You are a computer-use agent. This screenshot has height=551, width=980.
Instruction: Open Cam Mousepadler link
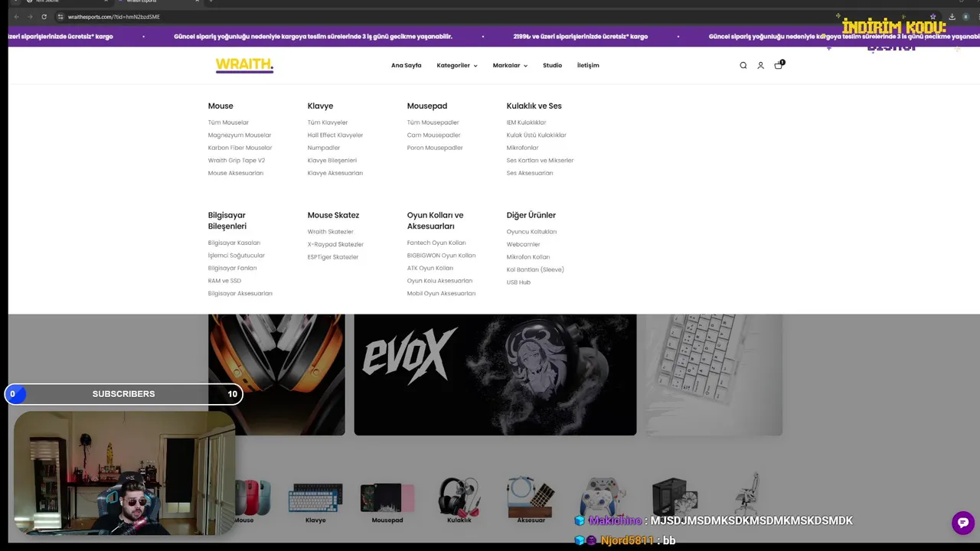[434, 135]
